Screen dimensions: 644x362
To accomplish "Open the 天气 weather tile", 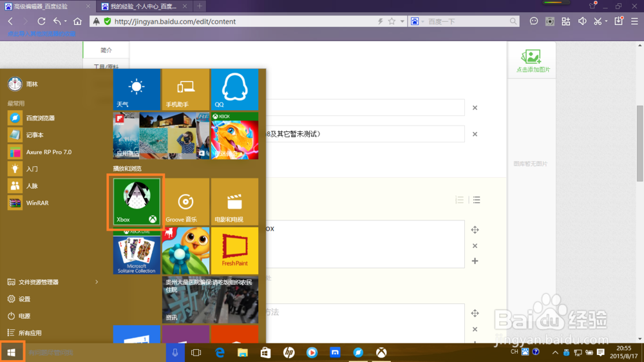I will (x=137, y=90).
